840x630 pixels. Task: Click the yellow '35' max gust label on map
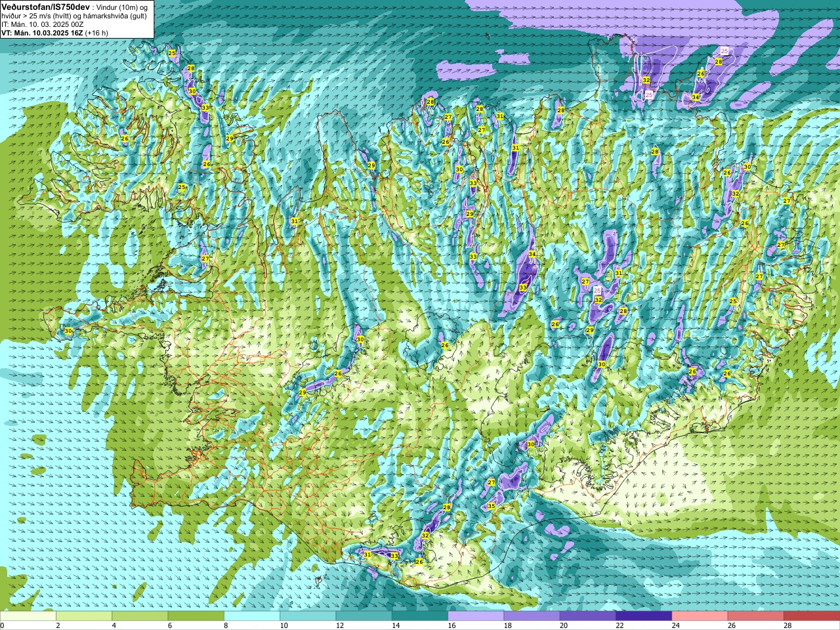(x=492, y=506)
